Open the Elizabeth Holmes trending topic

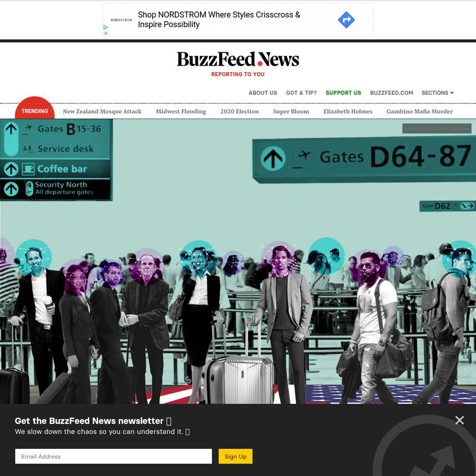348,111
